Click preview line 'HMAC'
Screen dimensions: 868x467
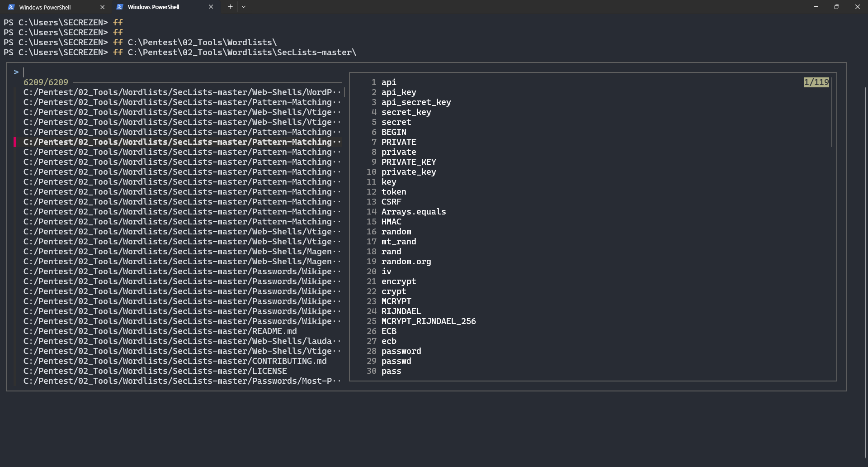tap(391, 222)
